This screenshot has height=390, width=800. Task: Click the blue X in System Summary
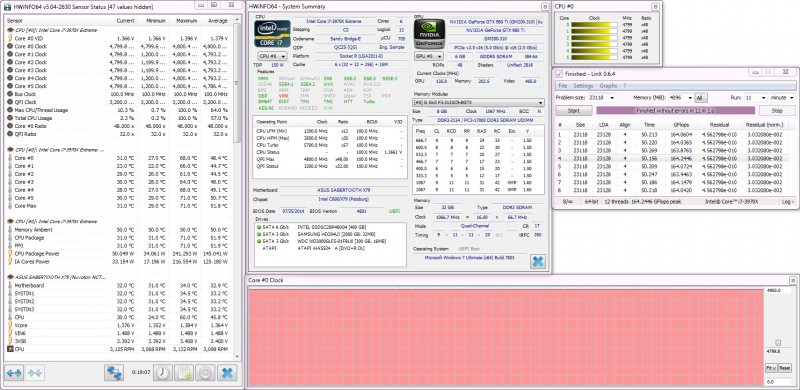538,261
